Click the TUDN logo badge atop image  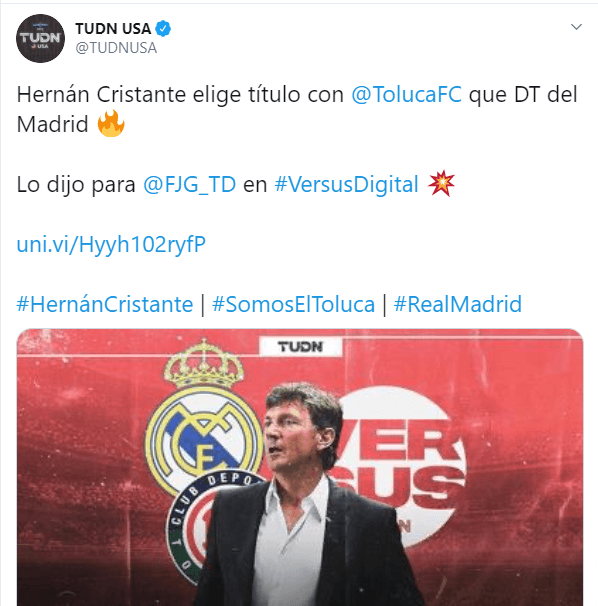click(x=300, y=347)
